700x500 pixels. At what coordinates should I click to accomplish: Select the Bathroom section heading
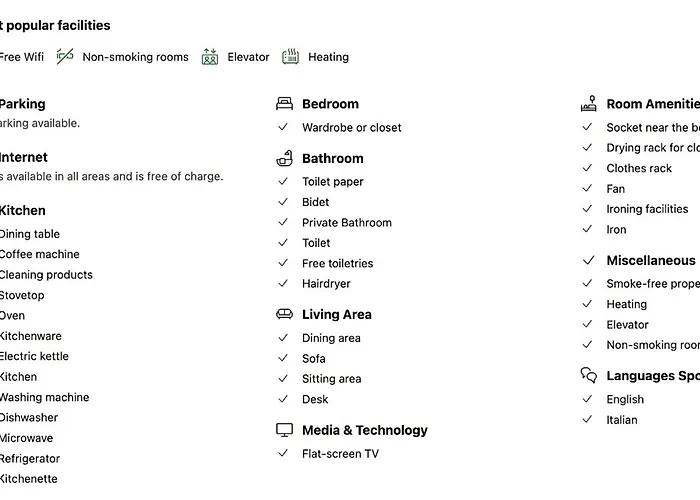pyautogui.click(x=333, y=158)
